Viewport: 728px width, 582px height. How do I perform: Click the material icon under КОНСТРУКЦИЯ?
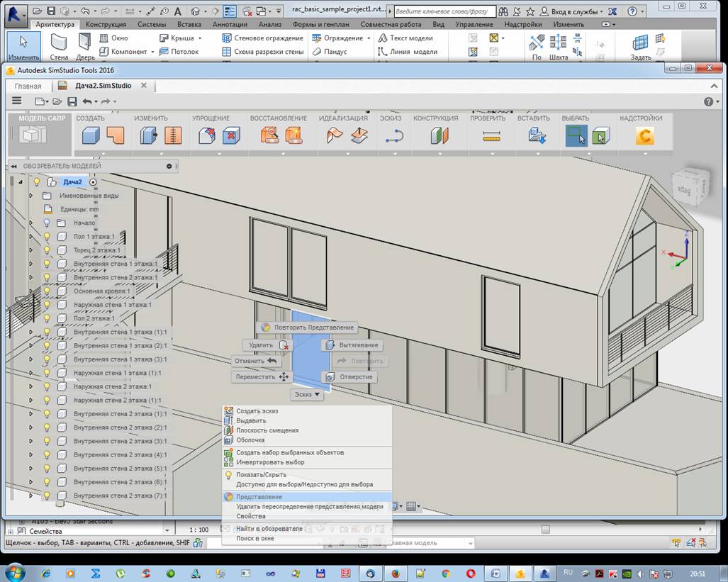439,136
